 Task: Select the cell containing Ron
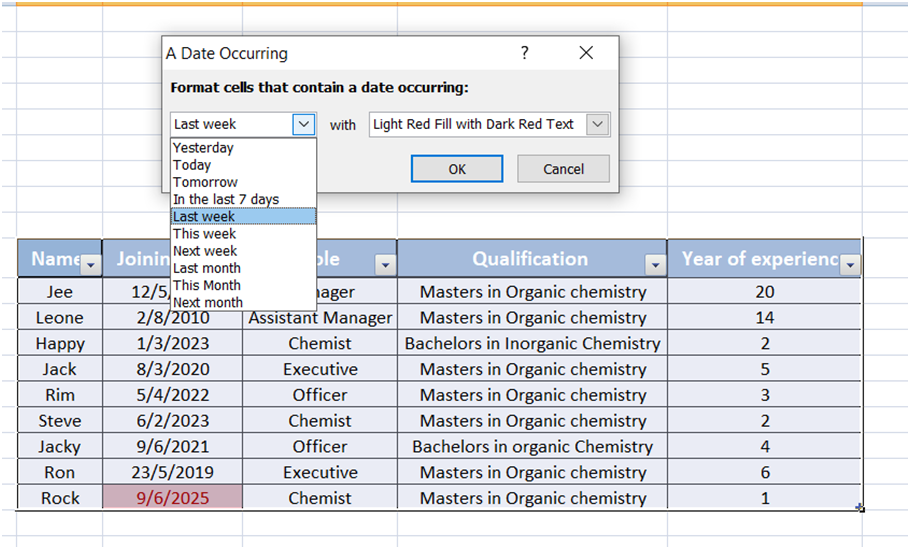[60, 472]
